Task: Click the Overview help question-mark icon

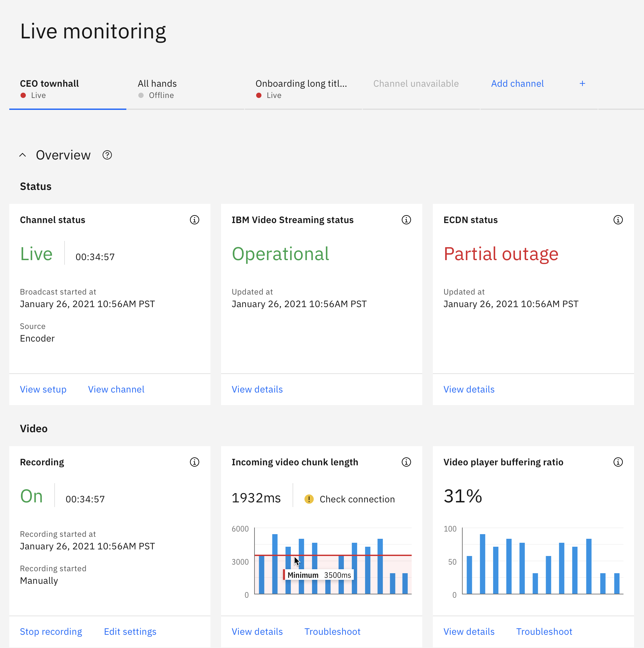Action: (107, 155)
